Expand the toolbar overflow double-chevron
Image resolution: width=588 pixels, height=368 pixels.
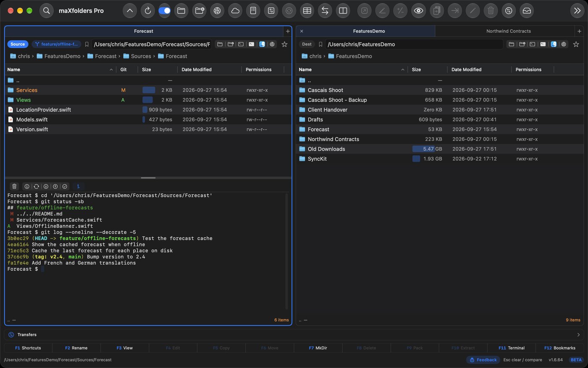(x=577, y=11)
